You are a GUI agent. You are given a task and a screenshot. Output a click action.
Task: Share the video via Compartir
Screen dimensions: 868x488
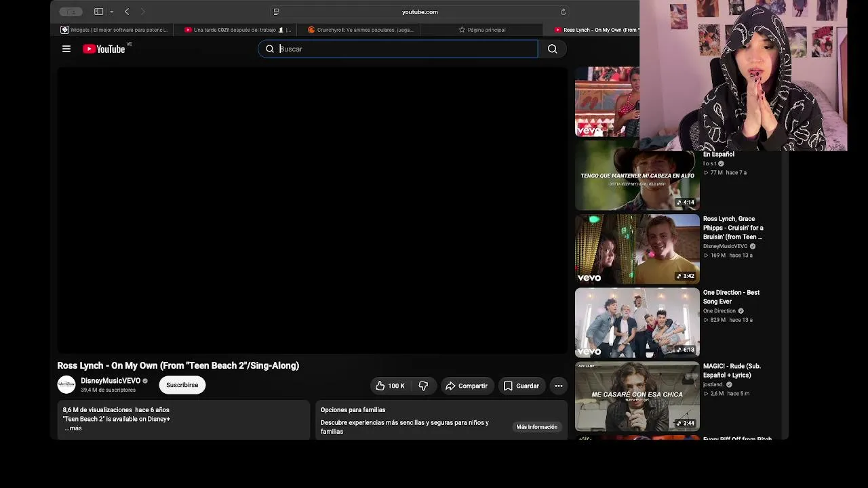467,386
